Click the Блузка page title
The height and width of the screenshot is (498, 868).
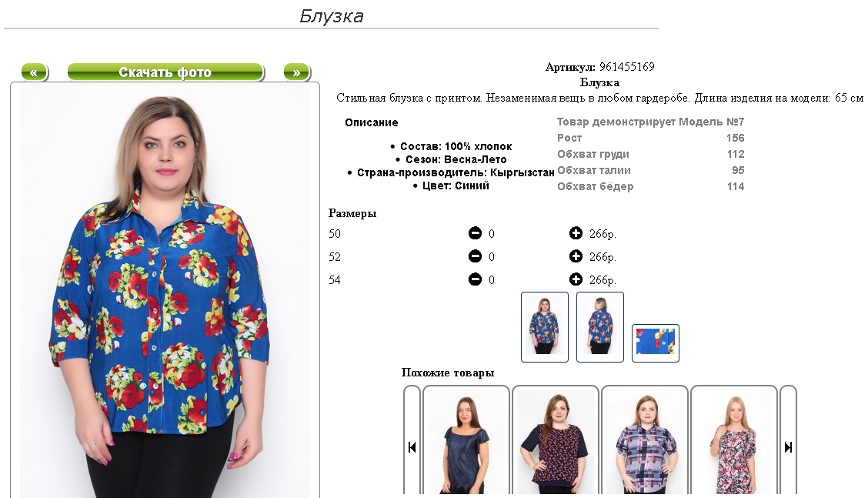coord(332,16)
